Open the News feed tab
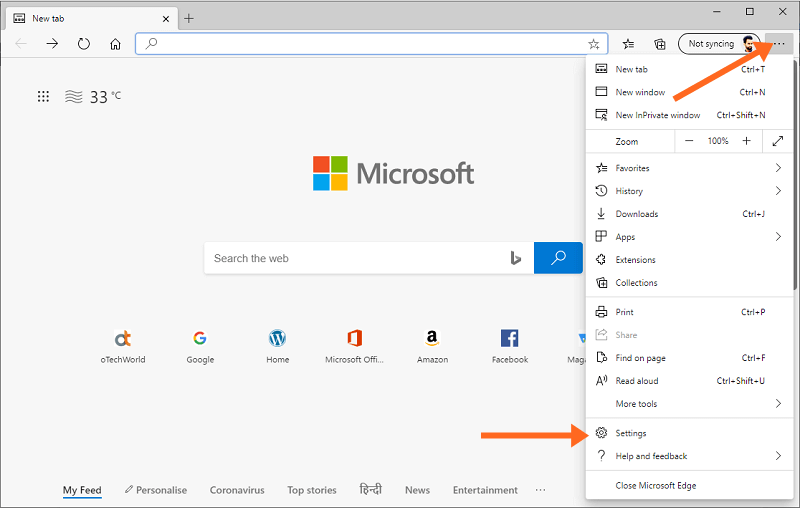800x510 pixels. [417, 490]
